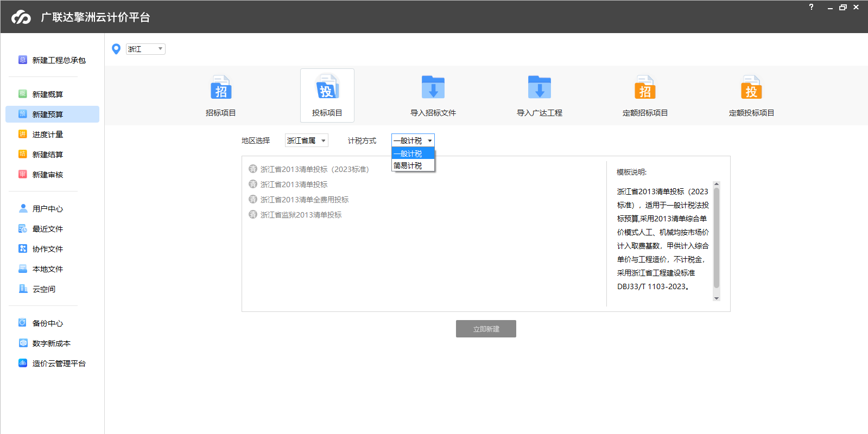Screen dimensions: 868x434
Task: Click the template description scrollbar down arrow
Action: 717,298
